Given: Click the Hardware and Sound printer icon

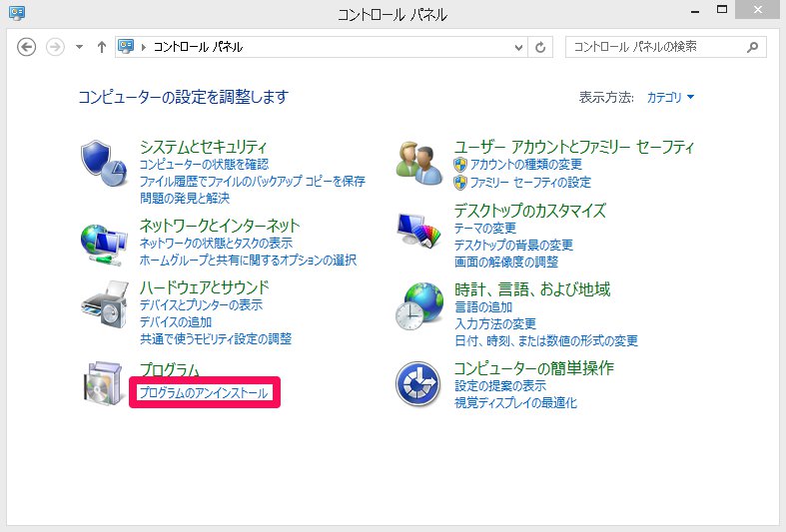Looking at the screenshot, I should (105, 304).
